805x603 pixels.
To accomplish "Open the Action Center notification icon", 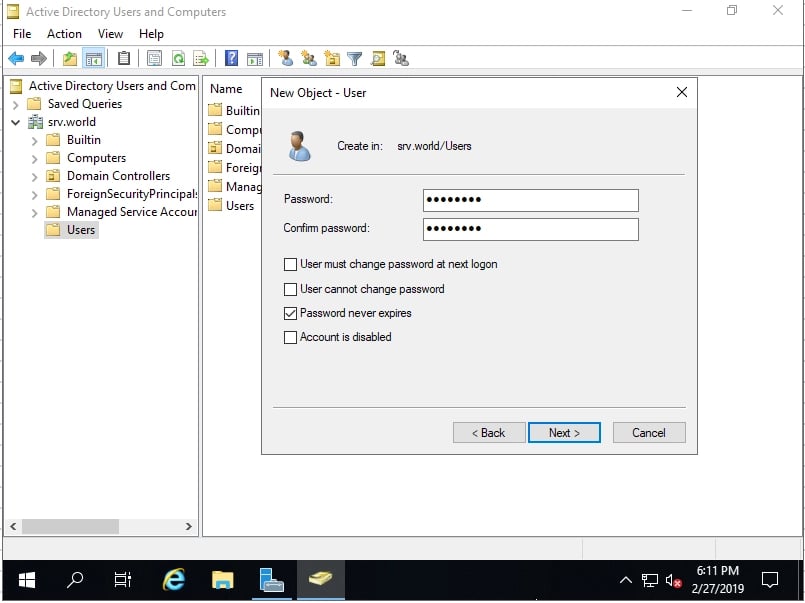I will point(770,580).
